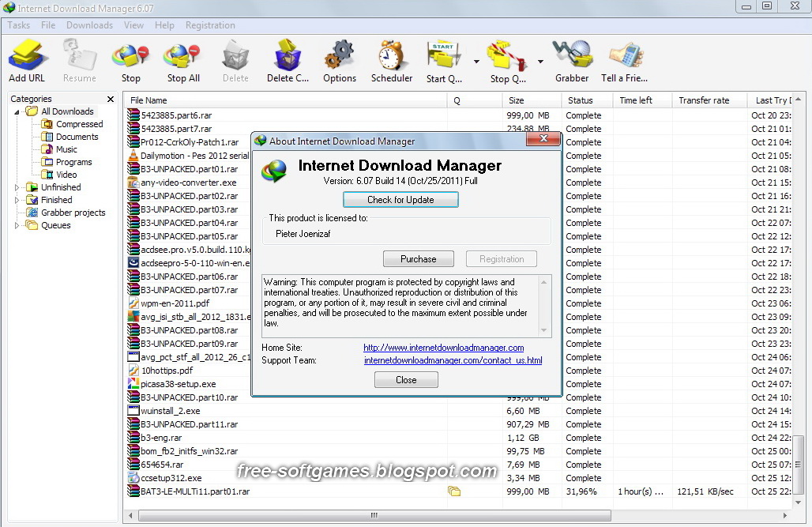Click the download list vertical scrollbar down arrow
Viewport: 812px width, 527px height.
click(x=798, y=503)
